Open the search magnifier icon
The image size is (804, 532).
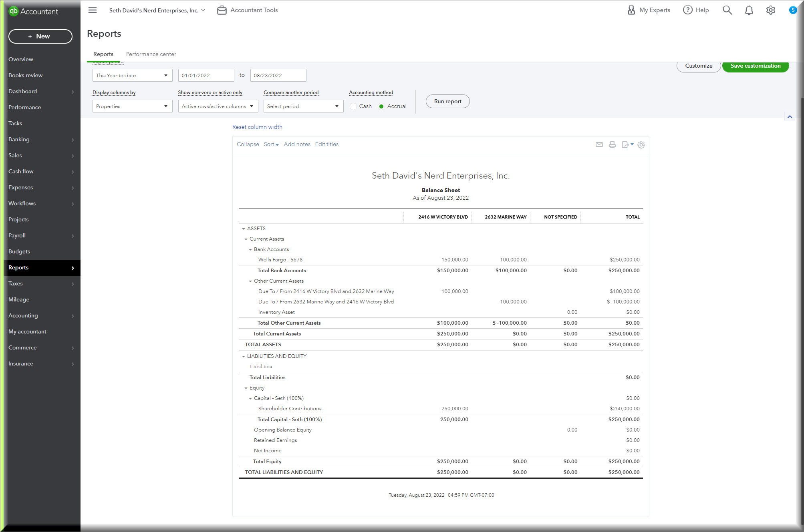coord(727,10)
